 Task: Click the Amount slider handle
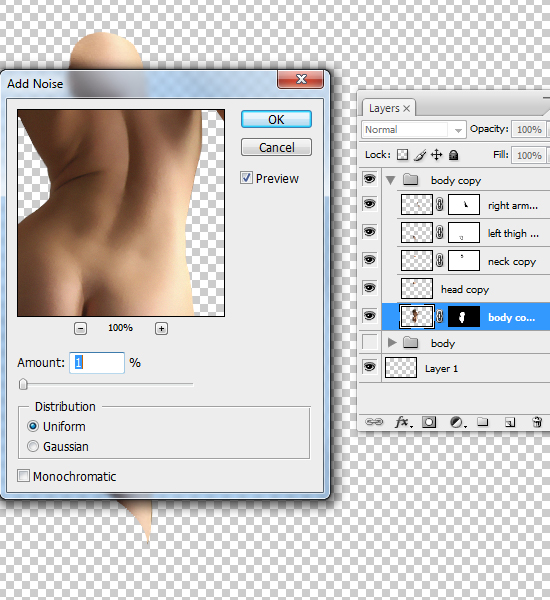[23, 384]
